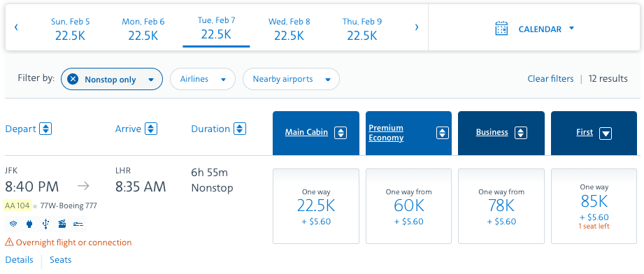Image resolution: width=644 pixels, height=274 pixels.
Task: Open the Seats link
Action: (60, 259)
